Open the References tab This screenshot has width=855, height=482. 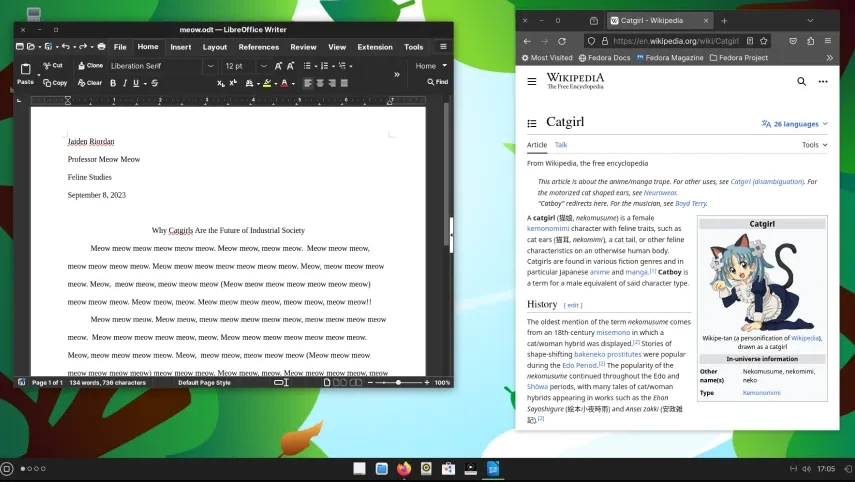(258, 47)
